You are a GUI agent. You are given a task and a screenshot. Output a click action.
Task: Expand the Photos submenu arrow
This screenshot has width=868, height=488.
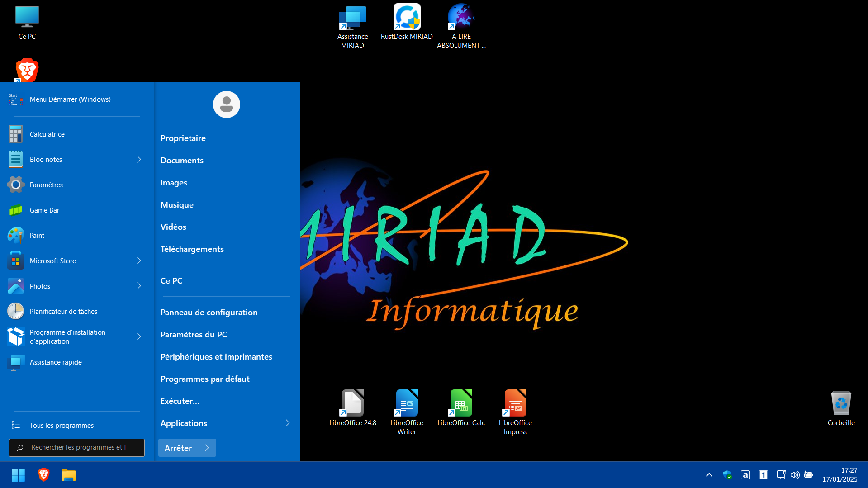coord(139,286)
